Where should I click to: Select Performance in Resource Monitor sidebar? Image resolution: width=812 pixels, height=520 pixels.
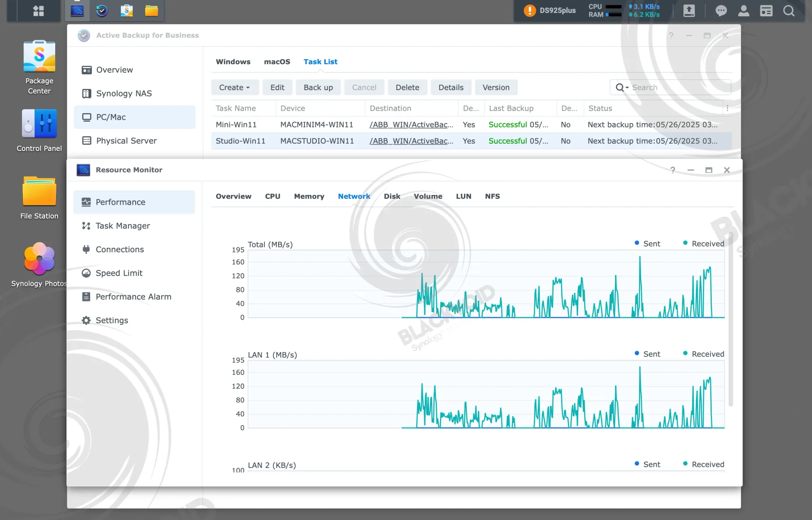(x=134, y=202)
